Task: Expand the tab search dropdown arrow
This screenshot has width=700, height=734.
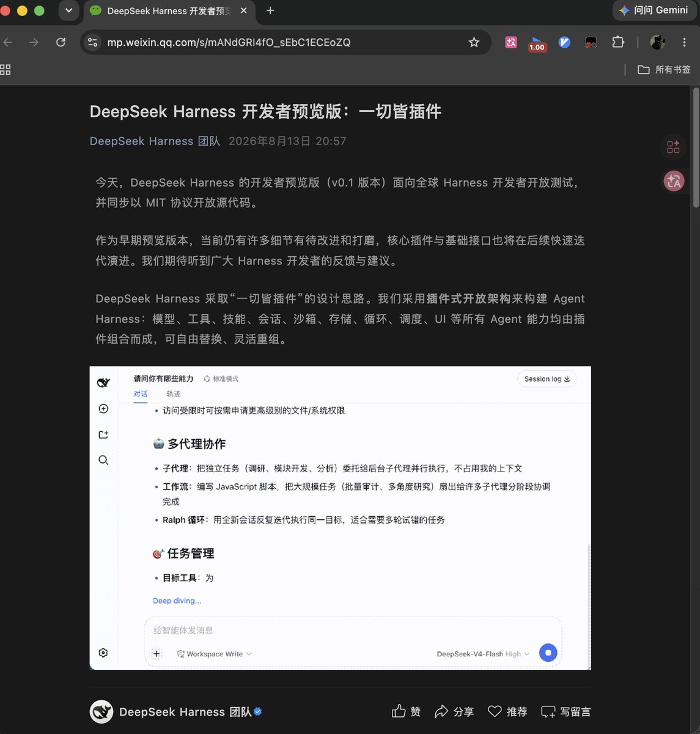Action: pyautogui.click(x=68, y=10)
